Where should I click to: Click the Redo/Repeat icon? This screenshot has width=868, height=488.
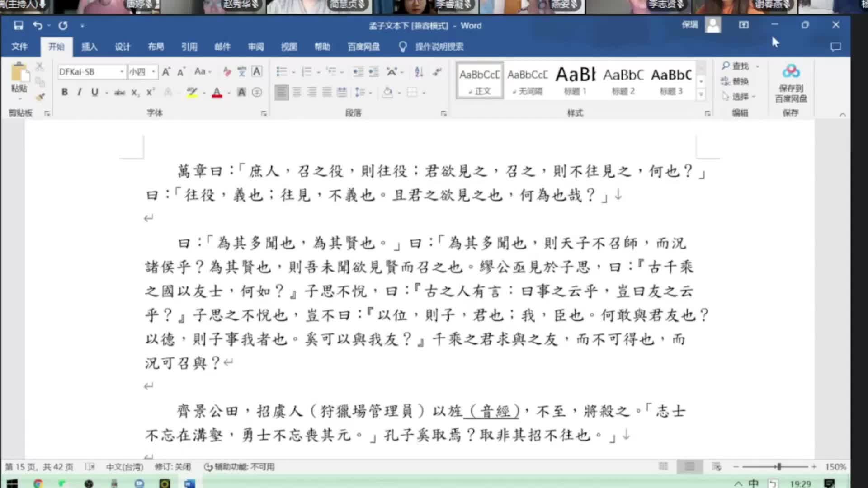click(x=63, y=25)
